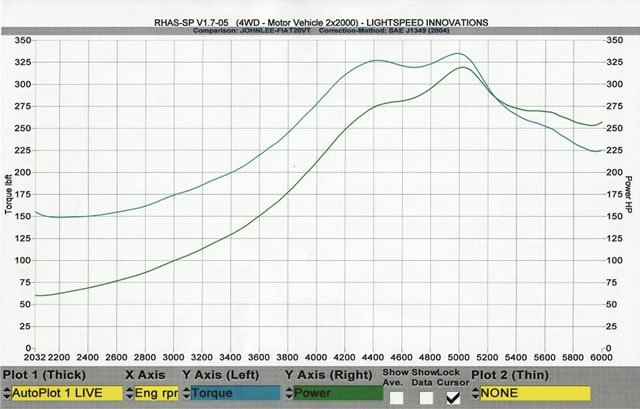Click the blue torque curve peak near 5000 rpm
The height and width of the screenshot is (409, 640).
pos(457,54)
